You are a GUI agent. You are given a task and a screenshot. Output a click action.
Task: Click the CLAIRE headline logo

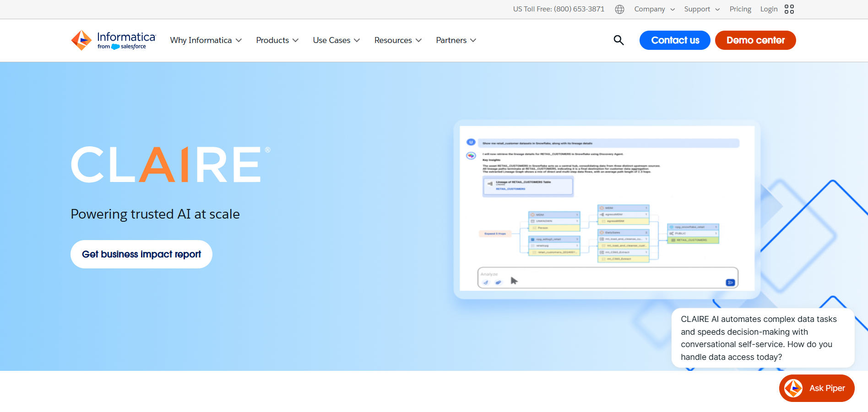(x=170, y=165)
